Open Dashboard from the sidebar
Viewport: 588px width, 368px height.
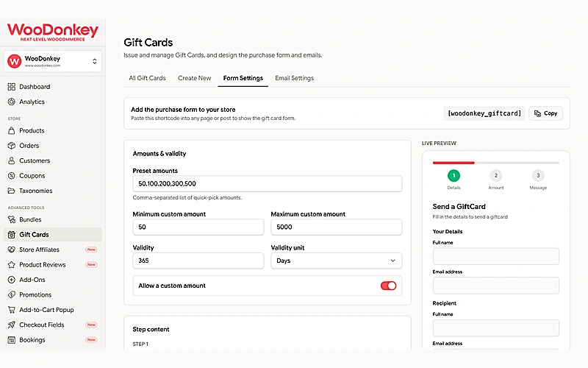coord(52,87)
